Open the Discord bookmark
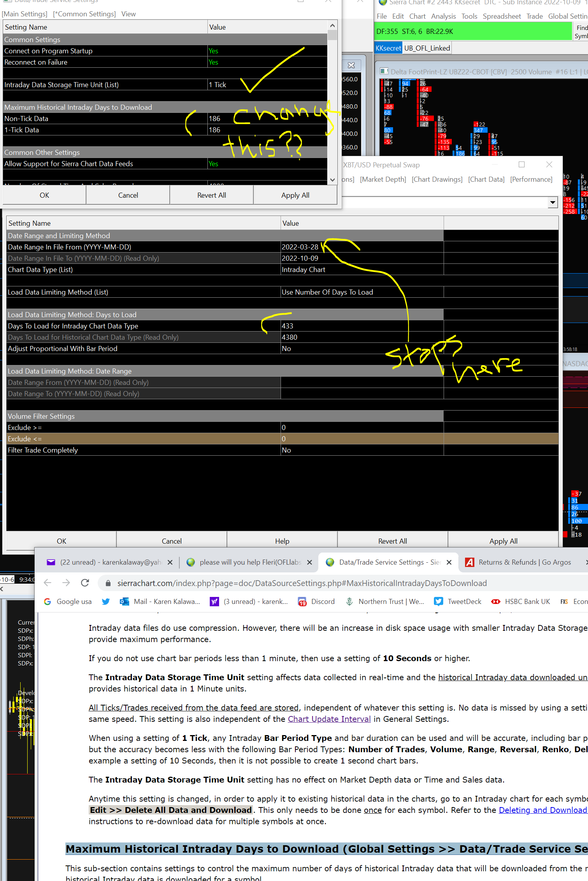This screenshot has width=588, height=881. pyautogui.click(x=316, y=602)
